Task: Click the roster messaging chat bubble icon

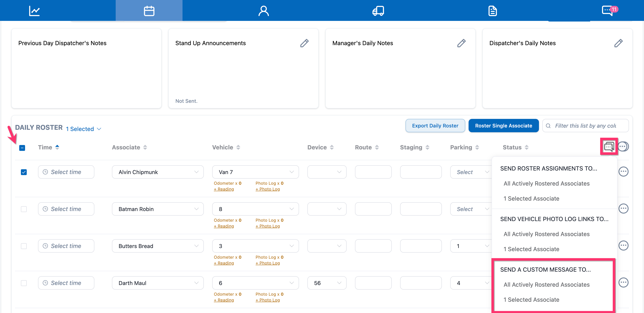Action: tap(609, 147)
